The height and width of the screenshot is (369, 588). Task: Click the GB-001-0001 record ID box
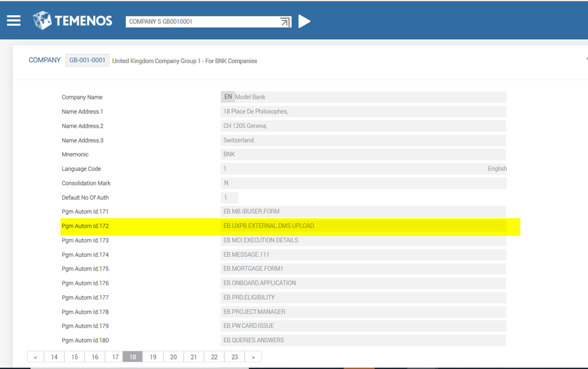pyautogui.click(x=87, y=60)
